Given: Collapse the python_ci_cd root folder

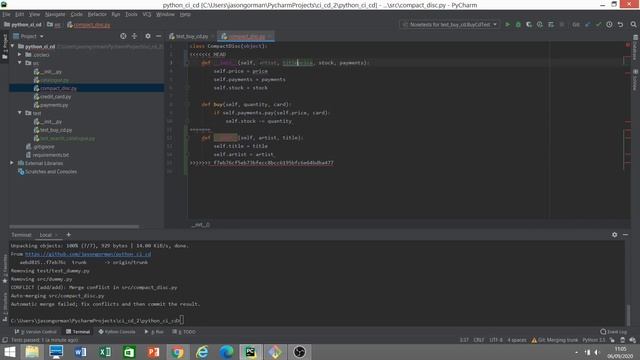Looking at the screenshot, I should [13, 46].
